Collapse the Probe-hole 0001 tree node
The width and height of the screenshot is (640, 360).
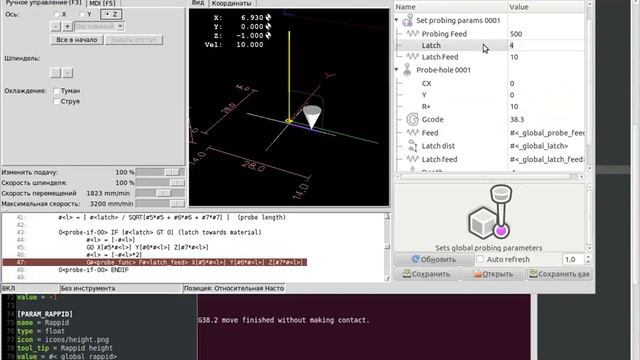[x=396, y=69]
